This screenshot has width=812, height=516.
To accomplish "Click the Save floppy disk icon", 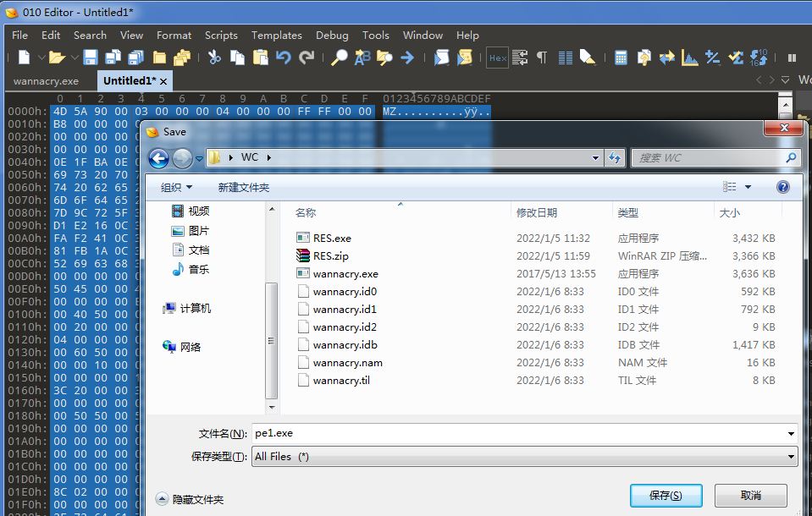I will [x=91, y=58].
